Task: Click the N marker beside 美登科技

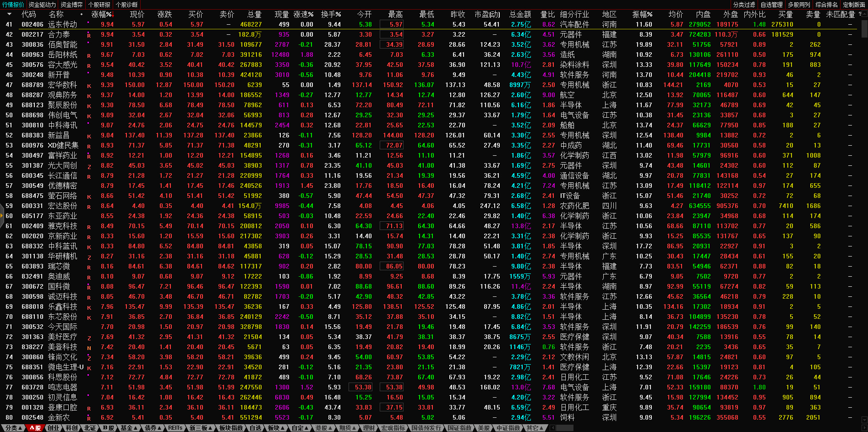Action: click(x=89, y=348)
